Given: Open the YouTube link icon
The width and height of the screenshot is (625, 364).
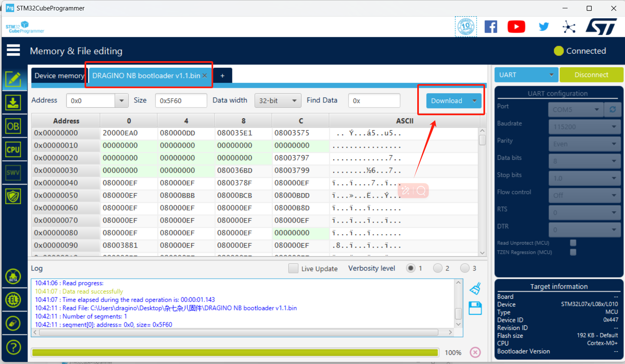Looking at the screenshot, I should tap(516, 27).
